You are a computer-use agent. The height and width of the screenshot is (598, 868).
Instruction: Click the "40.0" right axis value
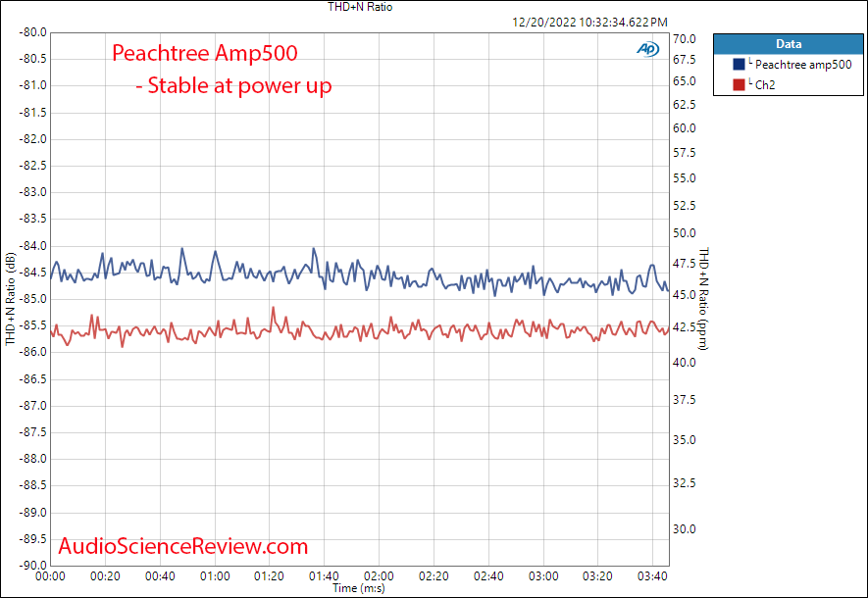(685, 363)
